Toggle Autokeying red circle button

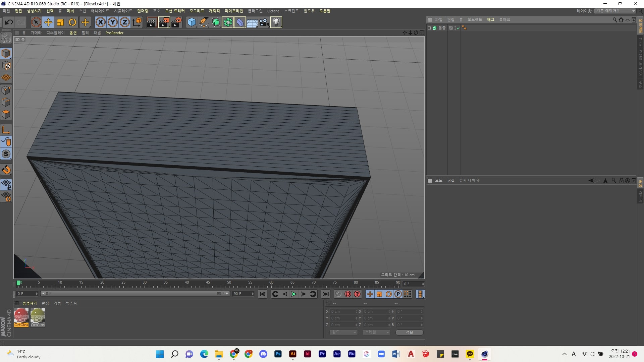pyautogui.click(x=348, y=294)
